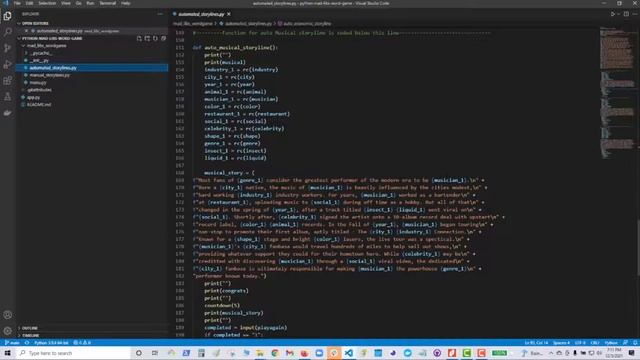Viewport: 640px width, 360px height.
Task: Open Chrome from Windows taskbar
Action: click(275, 353)
